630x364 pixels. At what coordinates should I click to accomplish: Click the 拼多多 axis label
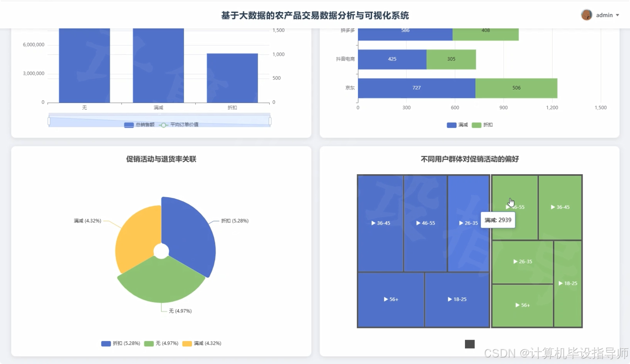coord(348,30)
